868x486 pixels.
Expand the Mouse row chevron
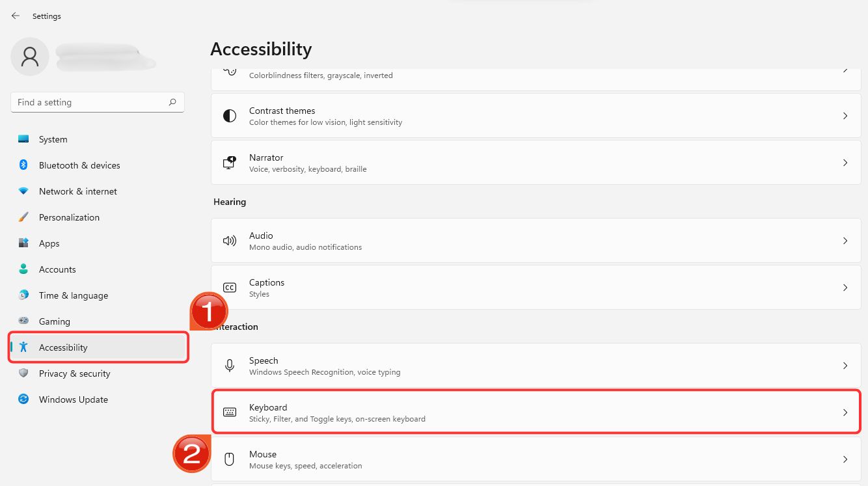(x=845, y=459)
